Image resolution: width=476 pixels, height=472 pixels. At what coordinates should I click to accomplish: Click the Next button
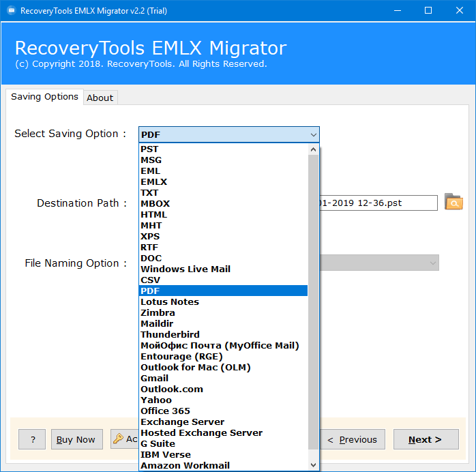tap(426, 439)
